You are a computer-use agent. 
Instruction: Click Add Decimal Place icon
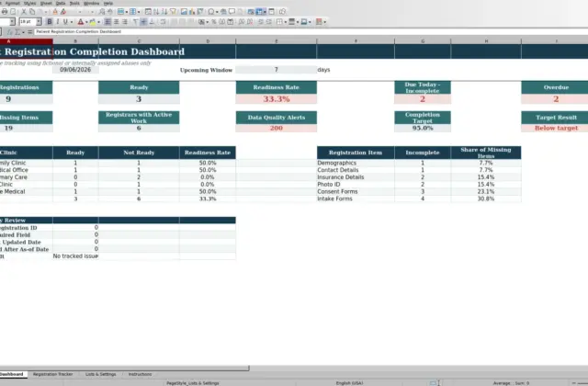pyautogui.click(x=241, y=22)
